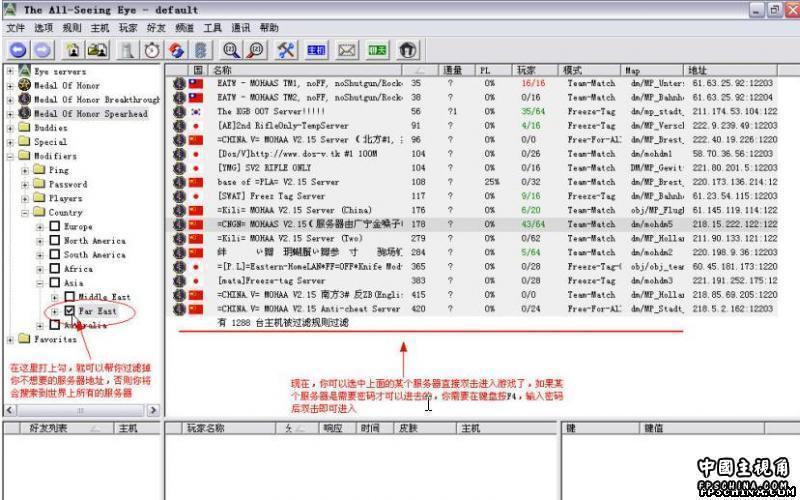Expand the Password modifier node
This screenshot has width=800, height=500.
24,184
